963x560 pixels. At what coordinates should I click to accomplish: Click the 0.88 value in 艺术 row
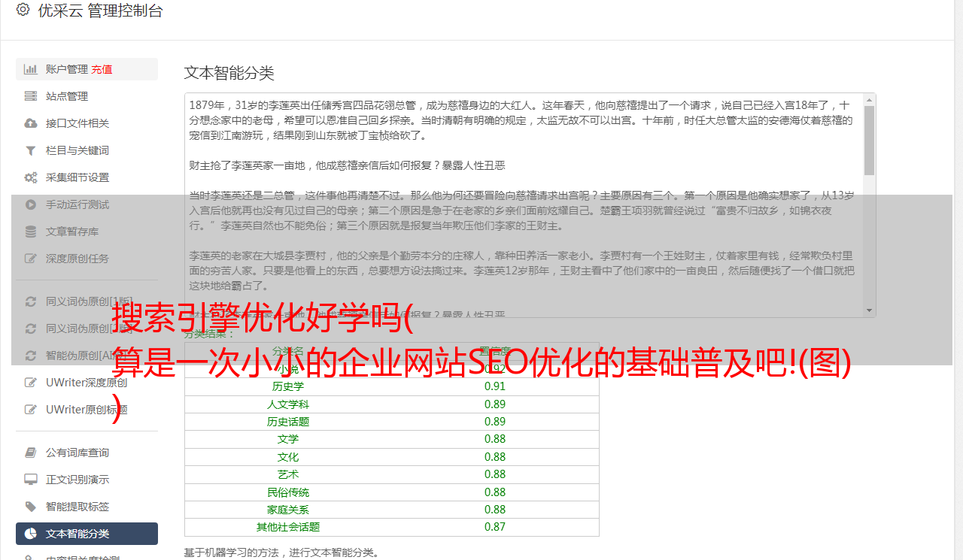[495, 474]
